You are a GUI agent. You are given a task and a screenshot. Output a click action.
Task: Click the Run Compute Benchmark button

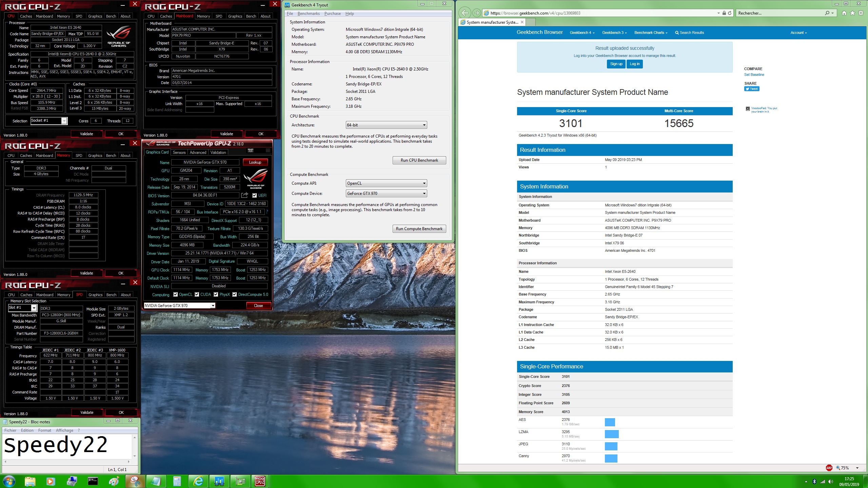pos(419,229)
